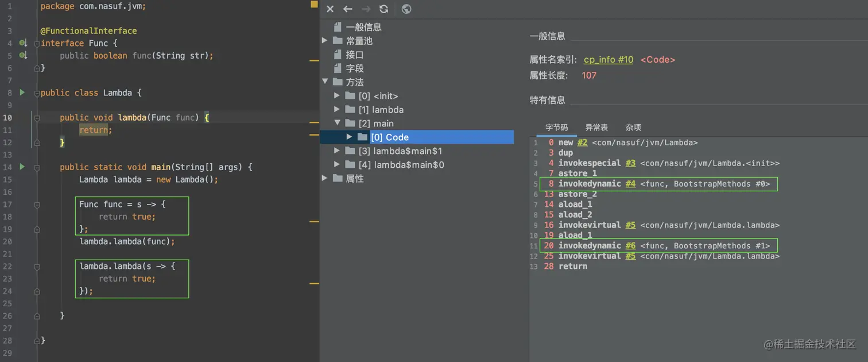Click line number 14 in editor gutter
Viewport: 868px width, 362px height.
point(7,167)
